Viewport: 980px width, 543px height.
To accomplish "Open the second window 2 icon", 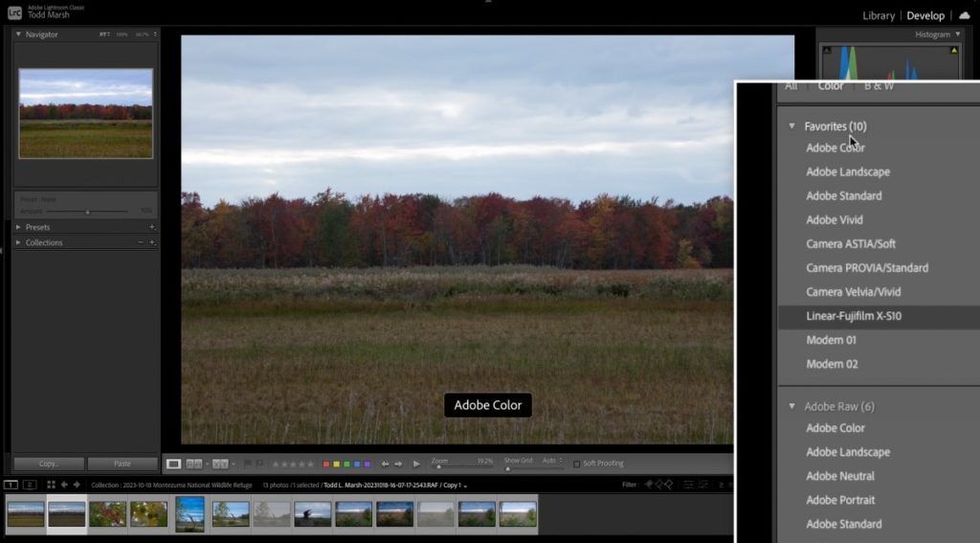I will [30, 485].
